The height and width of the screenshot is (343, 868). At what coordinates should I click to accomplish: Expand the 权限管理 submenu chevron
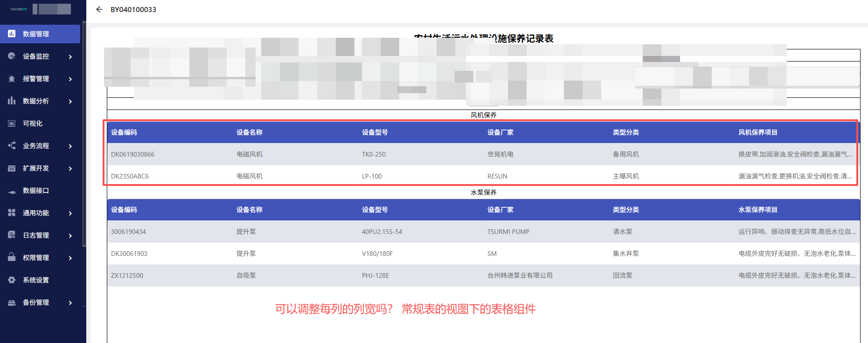tap(70, 258)
